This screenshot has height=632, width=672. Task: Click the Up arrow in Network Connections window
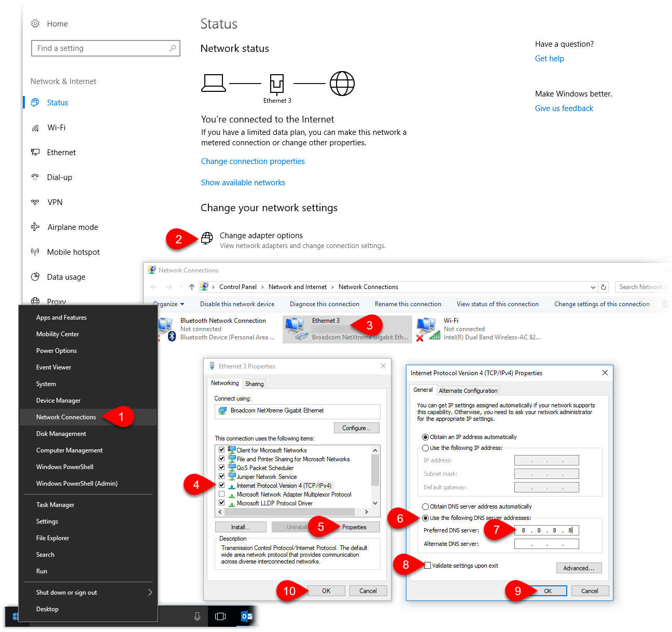coord(192,287)
